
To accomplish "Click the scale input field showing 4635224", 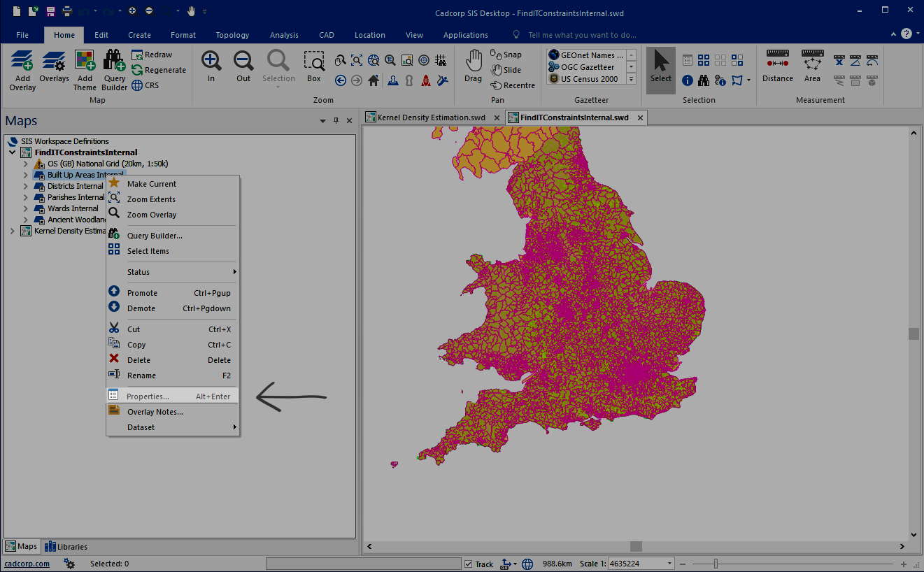I will point(638,563).
